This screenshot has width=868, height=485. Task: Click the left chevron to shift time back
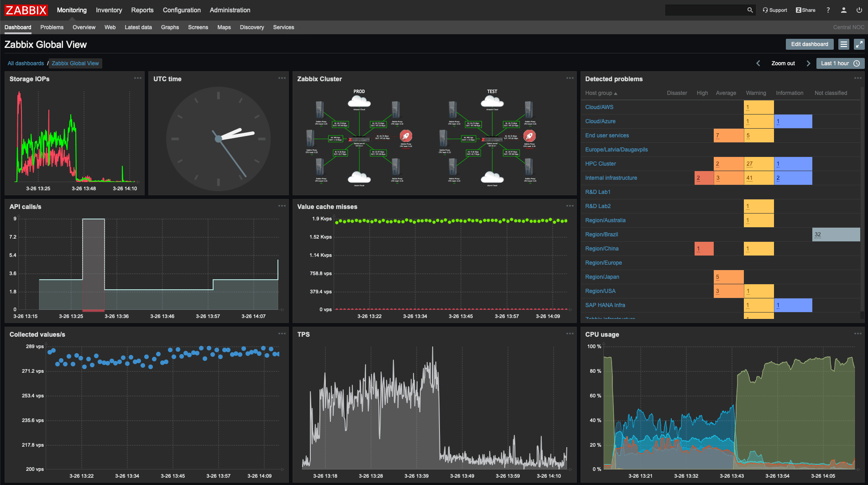point(758,63)
